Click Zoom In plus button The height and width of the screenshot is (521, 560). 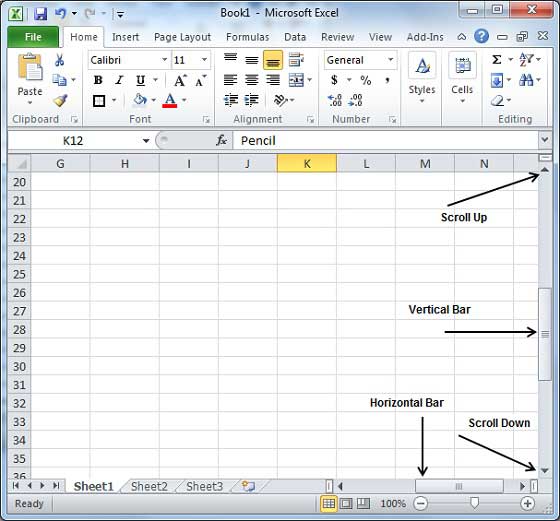coord(528,504)
